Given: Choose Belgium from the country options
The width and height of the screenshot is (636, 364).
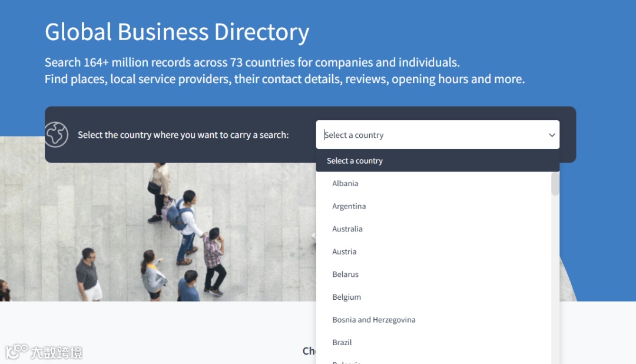Looking at the screenshot, I should pyautogui.click(x=433, y=297).
